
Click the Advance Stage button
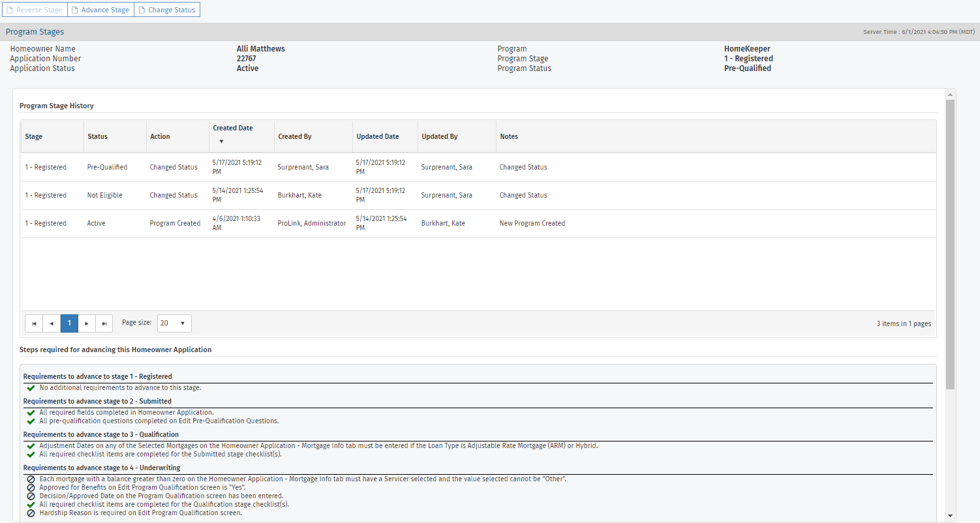click(x=100, y=10)
